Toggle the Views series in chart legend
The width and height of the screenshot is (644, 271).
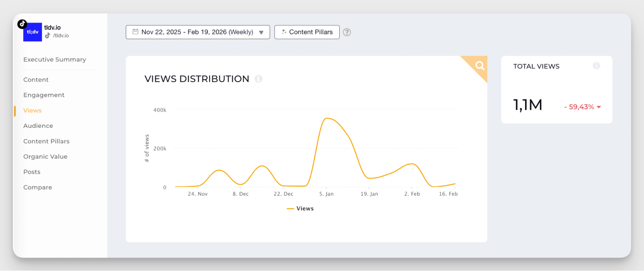tap(300, 209)
